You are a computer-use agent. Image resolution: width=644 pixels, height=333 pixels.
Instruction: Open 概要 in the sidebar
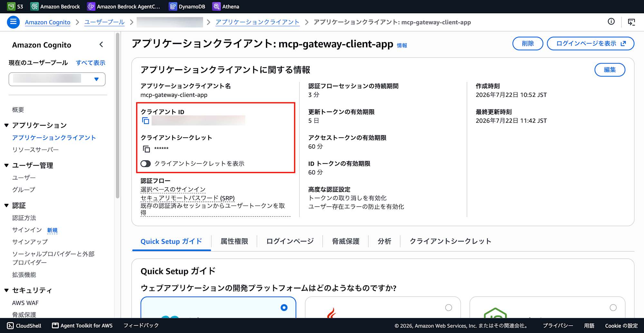point(18,110)
